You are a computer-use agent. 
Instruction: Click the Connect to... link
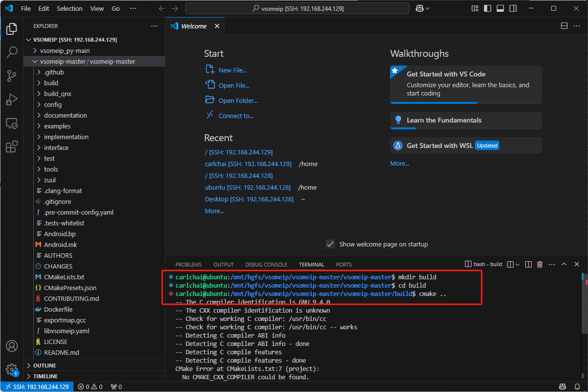[236, 116]
